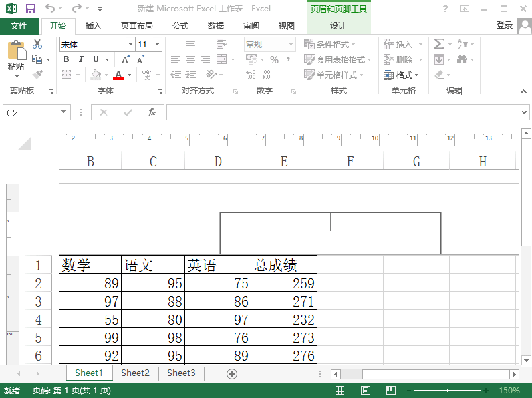Click the Copy icon
Image resolution: width=532 pixels, height=398 pixels.
(x=37, y=59)
